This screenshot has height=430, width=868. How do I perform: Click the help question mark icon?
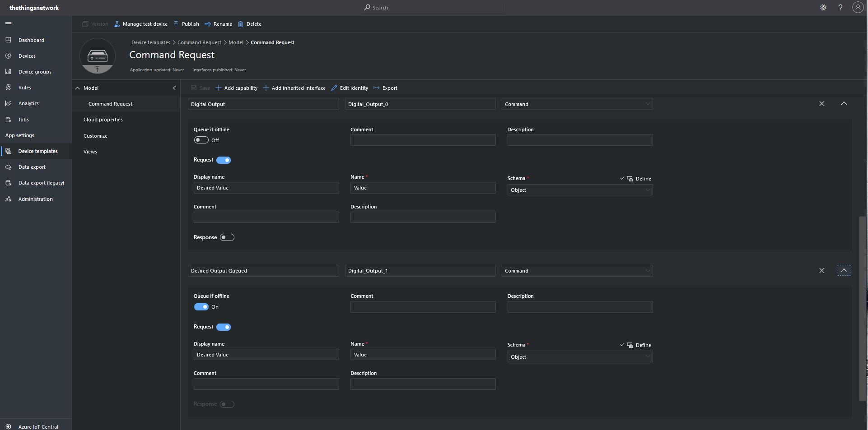(840, 8)
